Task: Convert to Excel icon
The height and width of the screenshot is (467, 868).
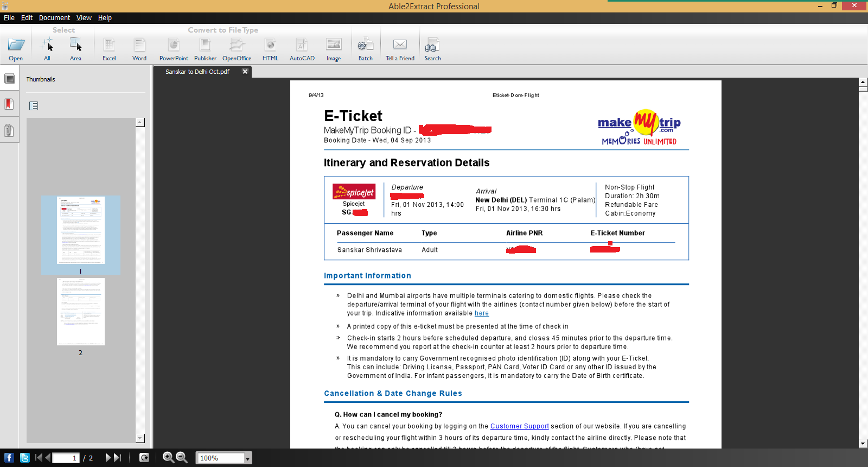Action: (109, 45)
